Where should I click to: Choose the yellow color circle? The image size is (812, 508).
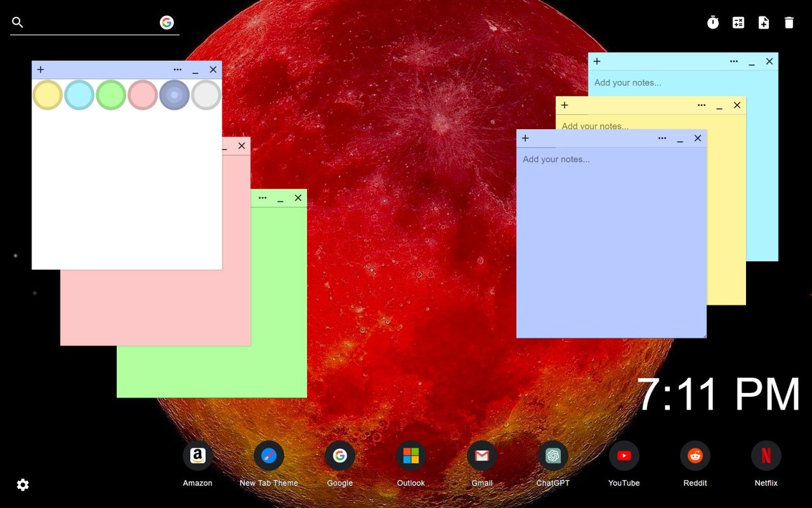48,95
